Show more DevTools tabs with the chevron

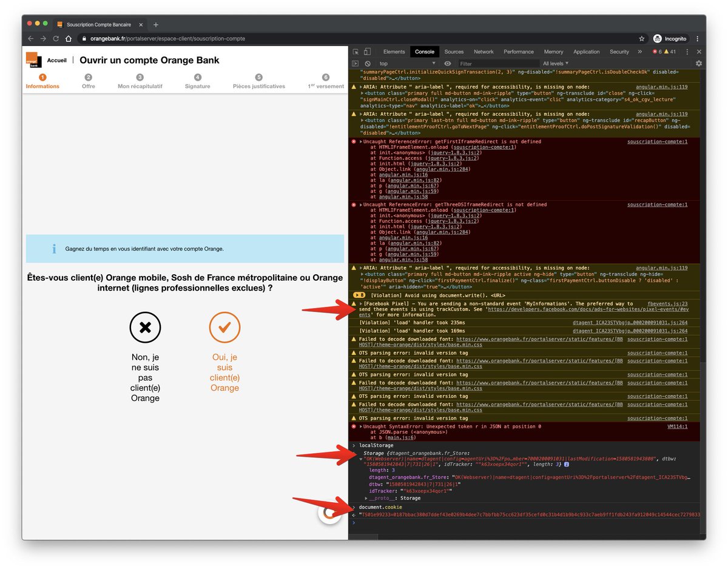click(x=641, y=52)
